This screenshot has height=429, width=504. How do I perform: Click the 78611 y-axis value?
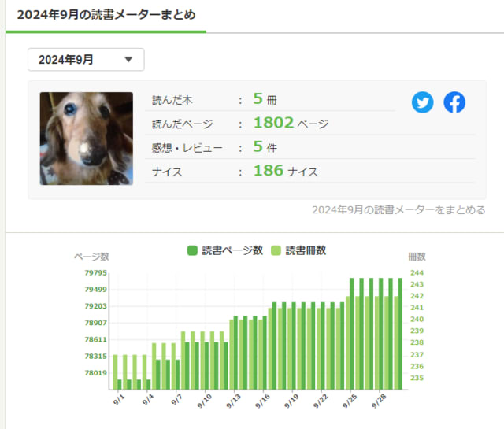95,340
